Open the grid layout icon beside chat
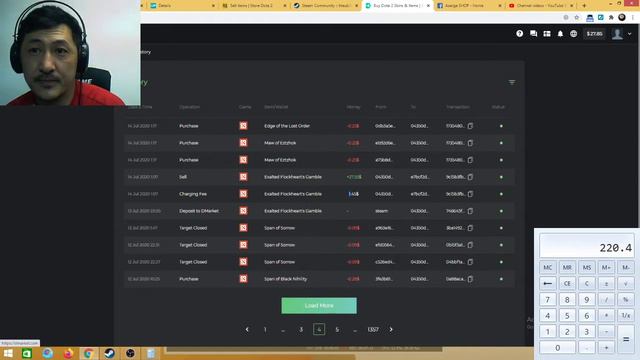Screen dimensions: 640x360 (x=547, y=33)
